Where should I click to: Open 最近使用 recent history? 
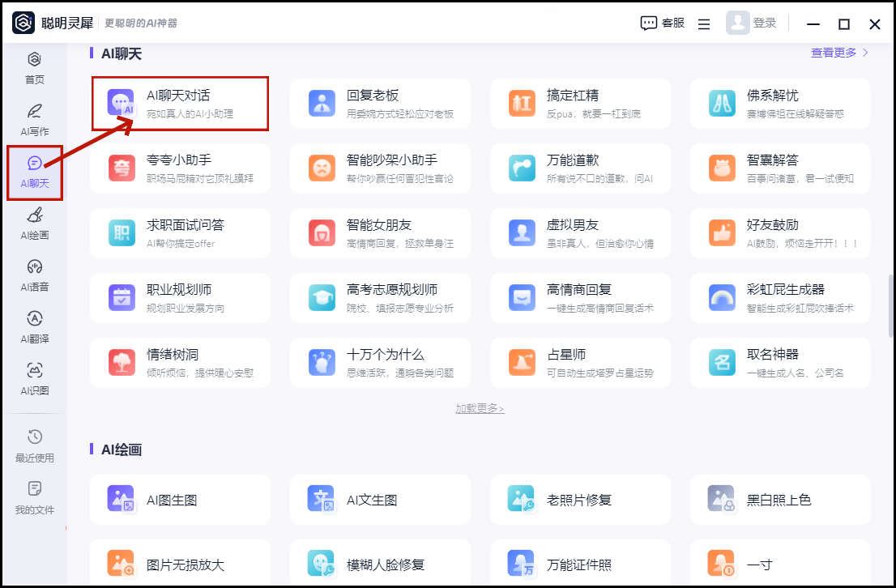pyautogui.click(x=35, y=445)
